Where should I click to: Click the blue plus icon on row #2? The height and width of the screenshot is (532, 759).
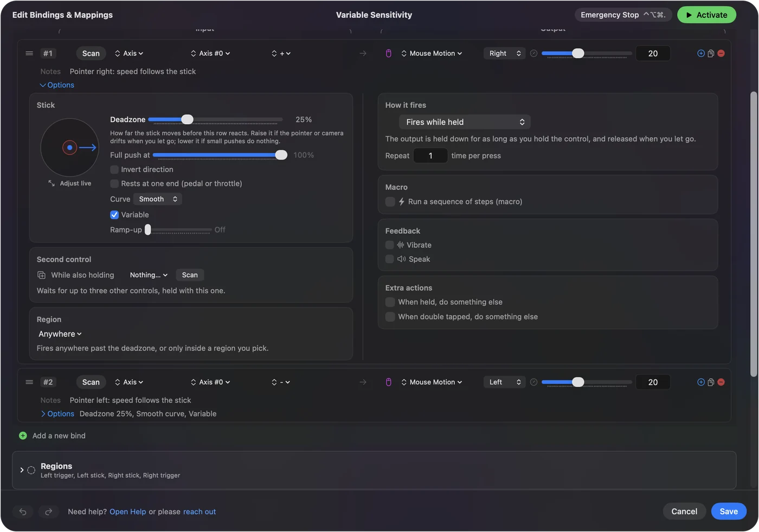tap(701, 382)
